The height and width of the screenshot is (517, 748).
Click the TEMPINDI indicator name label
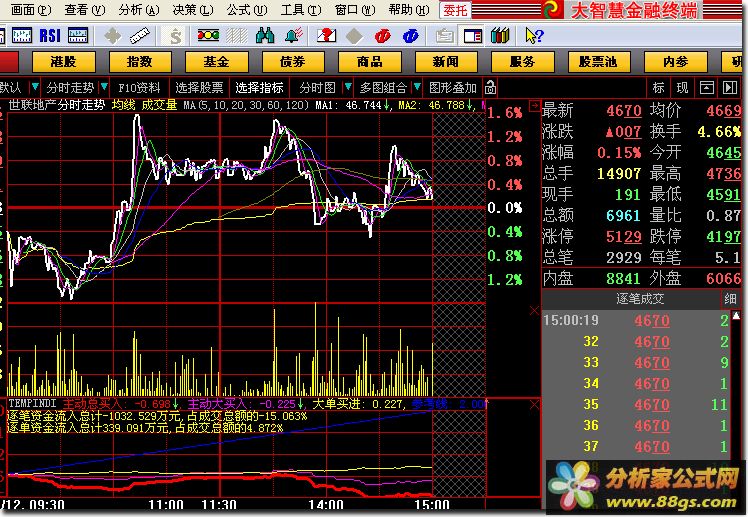point(32,403)
